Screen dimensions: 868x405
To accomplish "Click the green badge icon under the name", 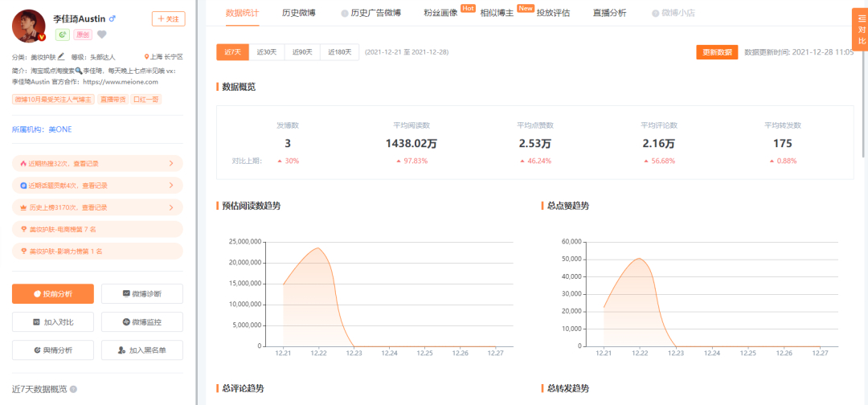I will pos(62,35).
